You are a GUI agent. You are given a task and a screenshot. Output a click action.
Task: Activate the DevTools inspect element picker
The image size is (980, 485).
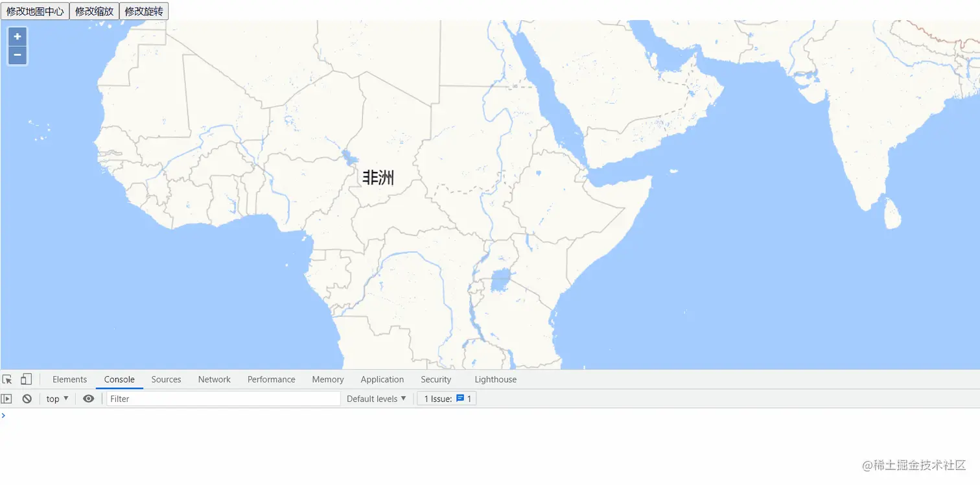(x=7, y=379)
